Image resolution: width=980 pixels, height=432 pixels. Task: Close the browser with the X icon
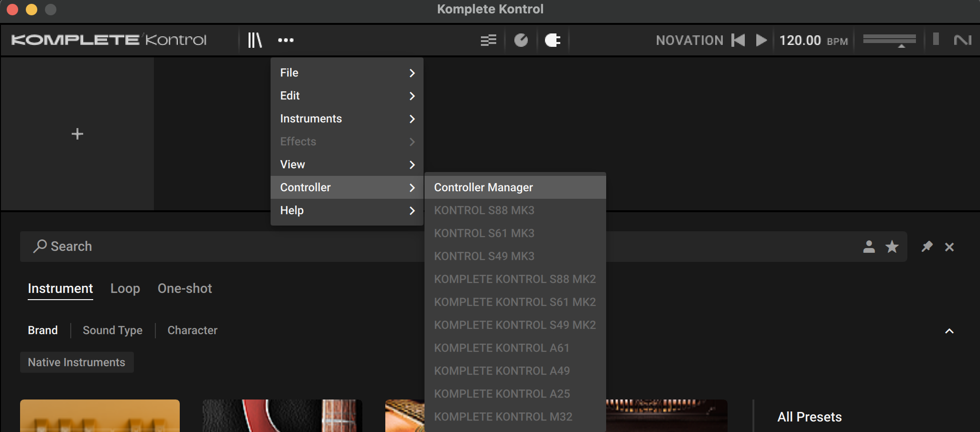(x=949, y=247)
